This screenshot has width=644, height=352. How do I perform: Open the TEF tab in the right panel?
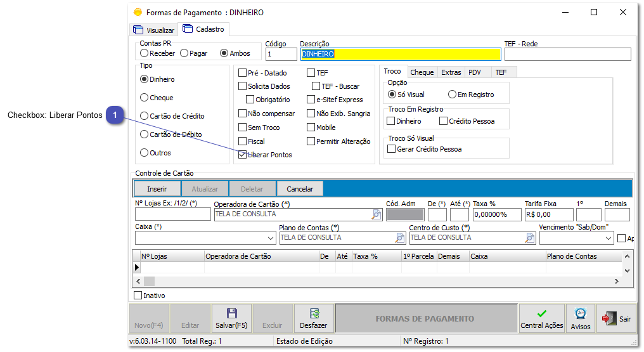point(501,72)
